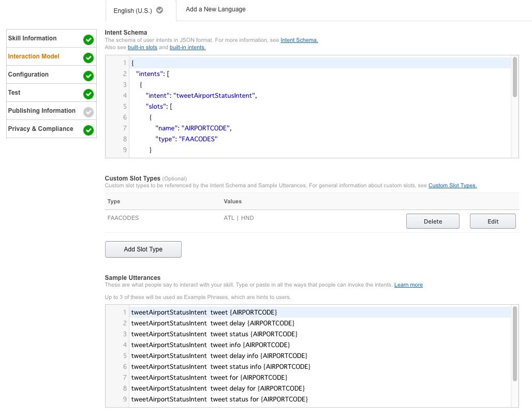Image resolution: width=532 pixels, height=418 pixels.
Task: Follow the built-in slots link
Action: [x=142, y=47]
